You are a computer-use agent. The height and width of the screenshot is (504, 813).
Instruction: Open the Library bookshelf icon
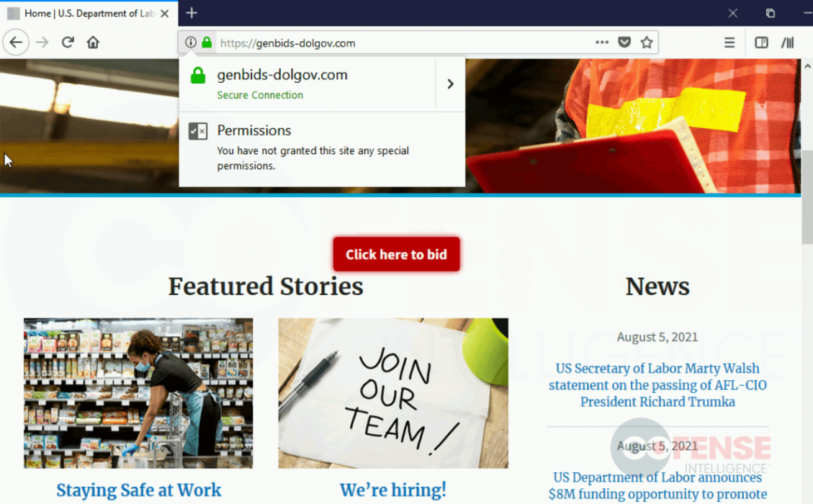[788, 42]
